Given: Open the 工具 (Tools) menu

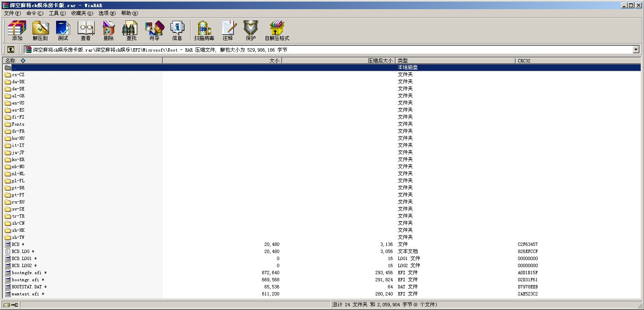Looking at the screenshot, I should (57, 13).
